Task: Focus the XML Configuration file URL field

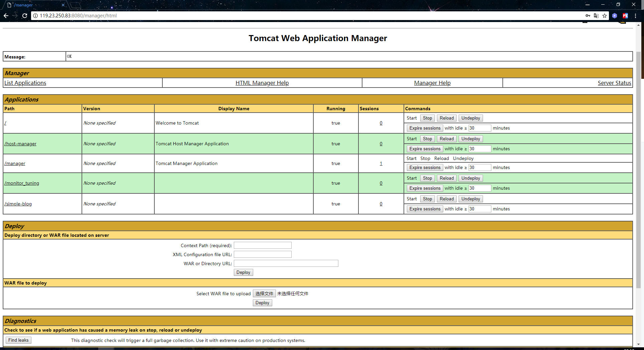Action: 263,254
